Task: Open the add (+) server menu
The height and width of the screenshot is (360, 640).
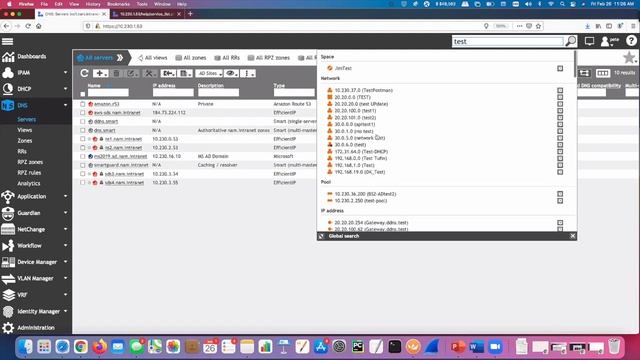Action: pos(100,73)
